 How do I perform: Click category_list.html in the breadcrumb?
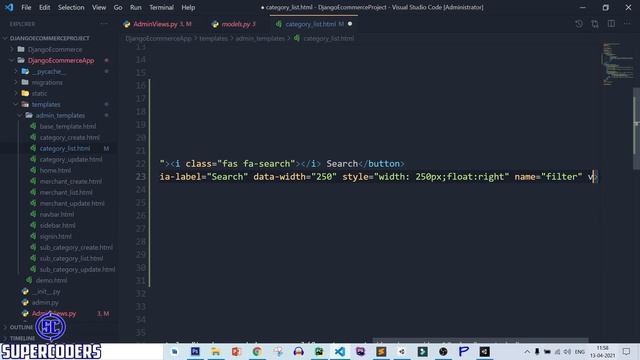click(x=329, y=38)
